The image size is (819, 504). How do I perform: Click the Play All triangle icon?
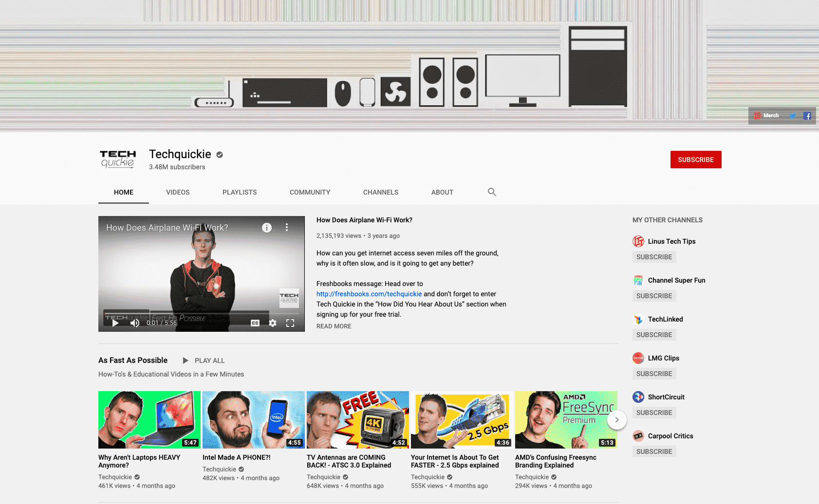[x=186, y=360]
